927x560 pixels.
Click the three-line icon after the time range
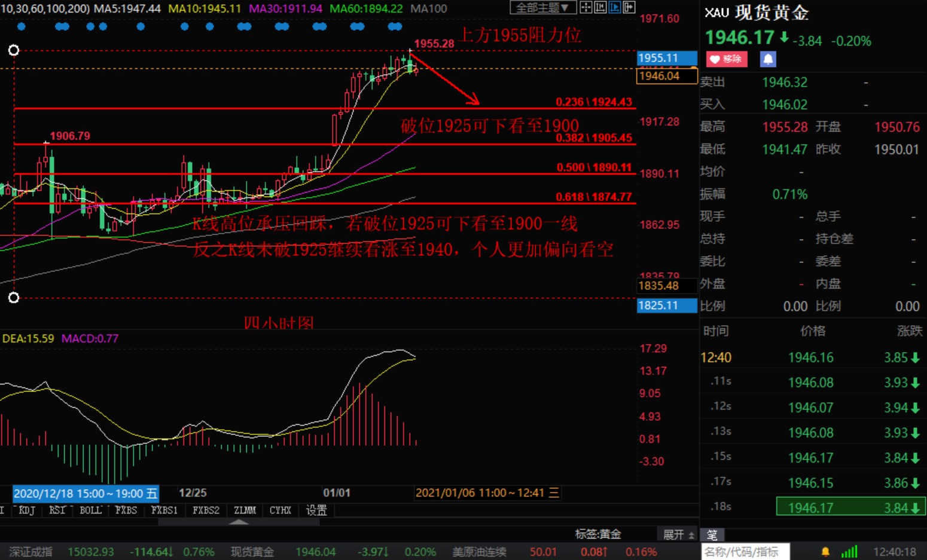554,492
